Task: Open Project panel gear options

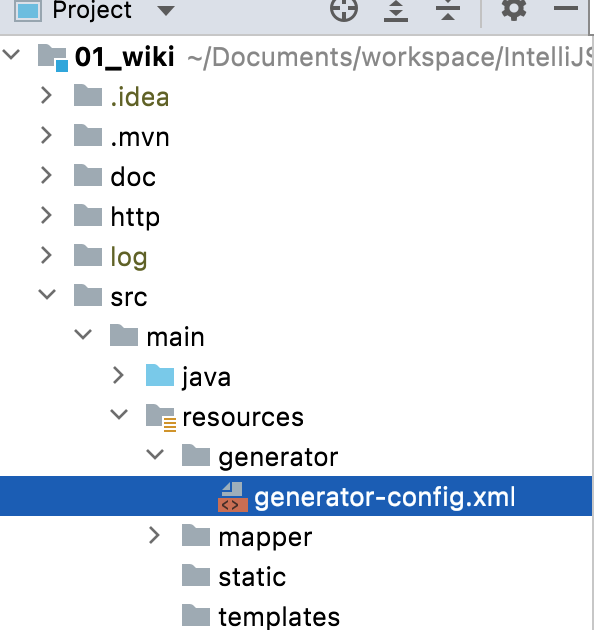Action: click(514, 9)
